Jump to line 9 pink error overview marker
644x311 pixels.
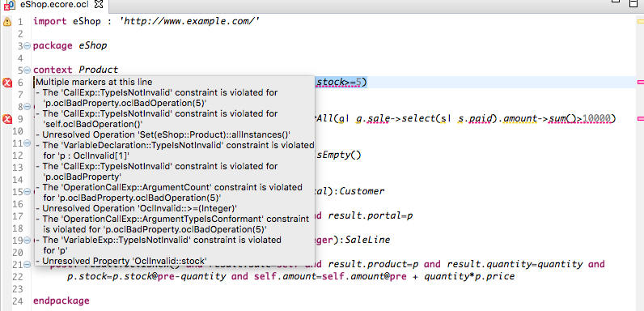click(x=641, y=119)
